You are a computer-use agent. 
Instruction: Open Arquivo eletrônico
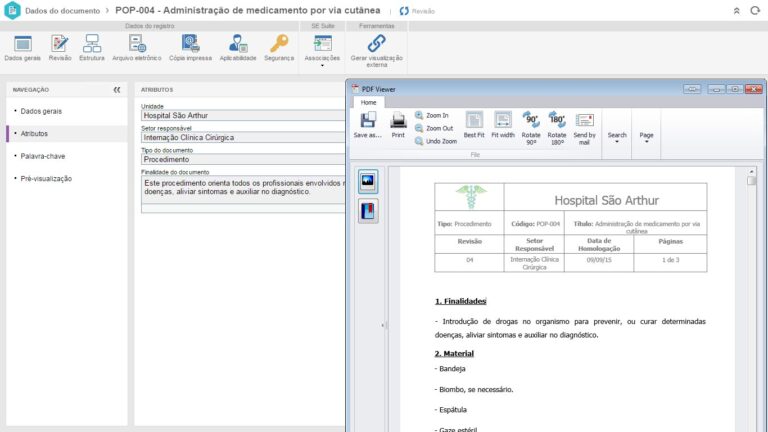(137, 47)
